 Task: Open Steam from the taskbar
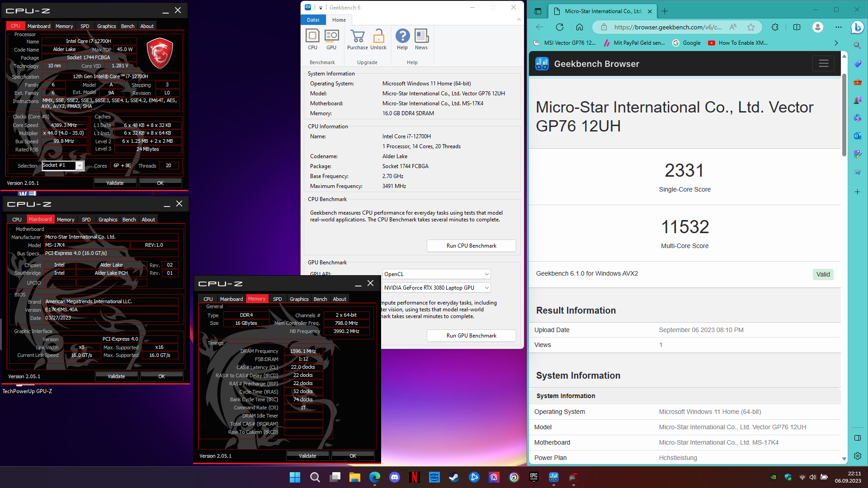tap(454, 477)
